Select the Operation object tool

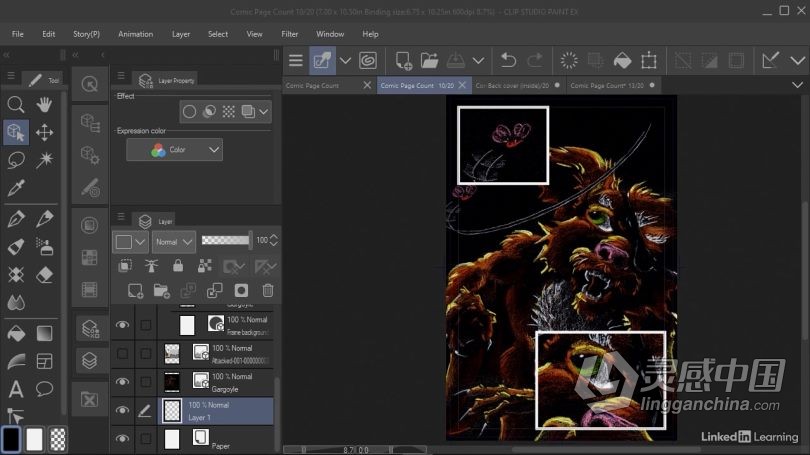(16, 132)
